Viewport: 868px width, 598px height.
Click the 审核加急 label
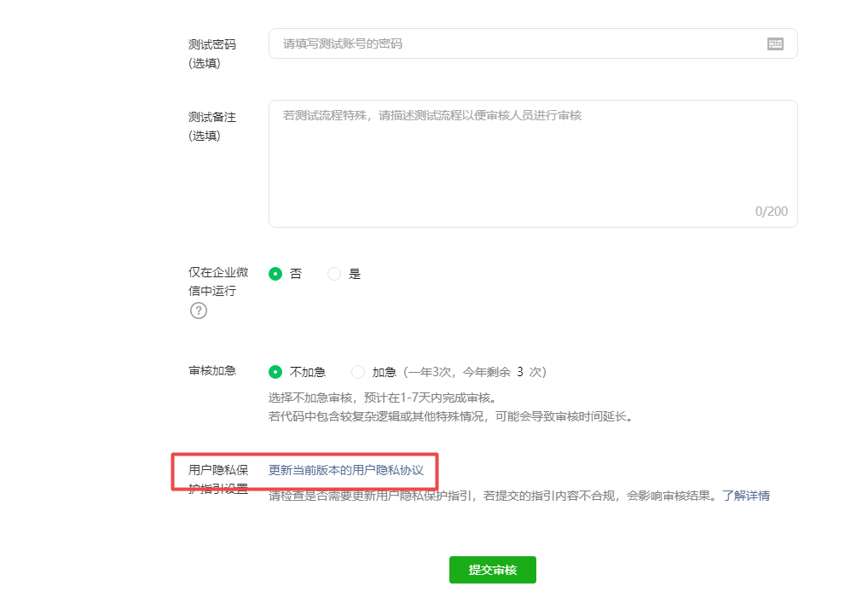(212, 370)
